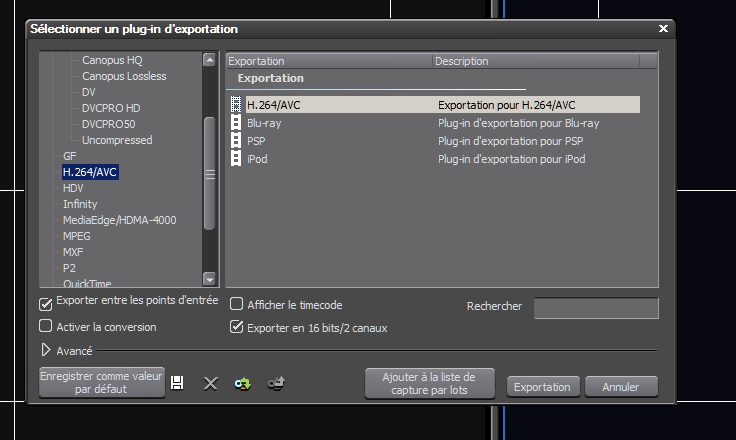Click the export preset icon
This screenshot has height=440, width=736.
(276, 383)
